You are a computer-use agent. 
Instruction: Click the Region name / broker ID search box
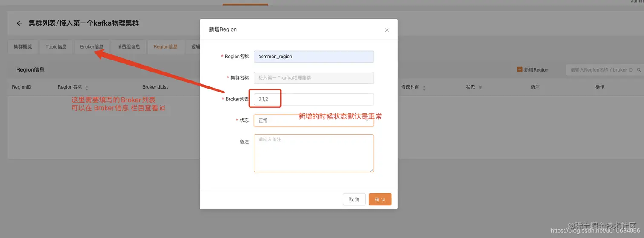pos(605,70)
